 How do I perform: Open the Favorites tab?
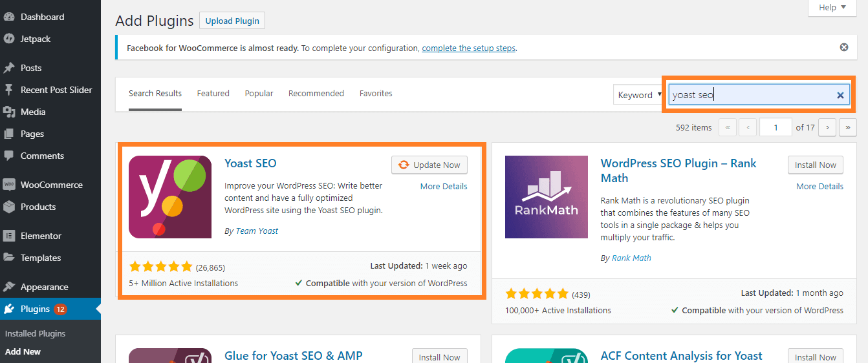pyautogui.click(x=376, y=93)
